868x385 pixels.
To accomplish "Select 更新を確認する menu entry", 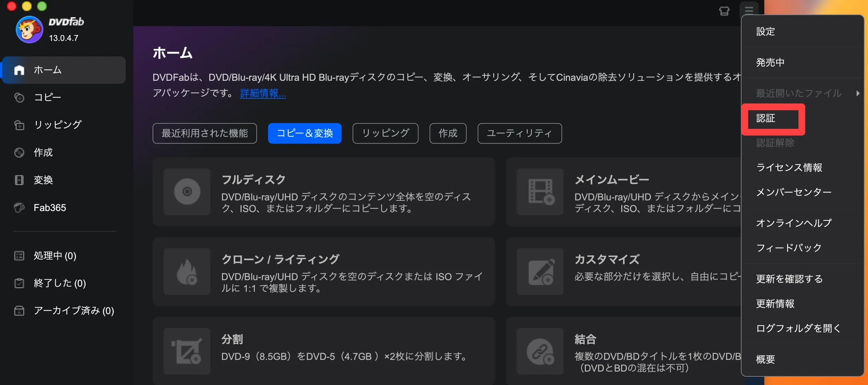I will point(789,279).
